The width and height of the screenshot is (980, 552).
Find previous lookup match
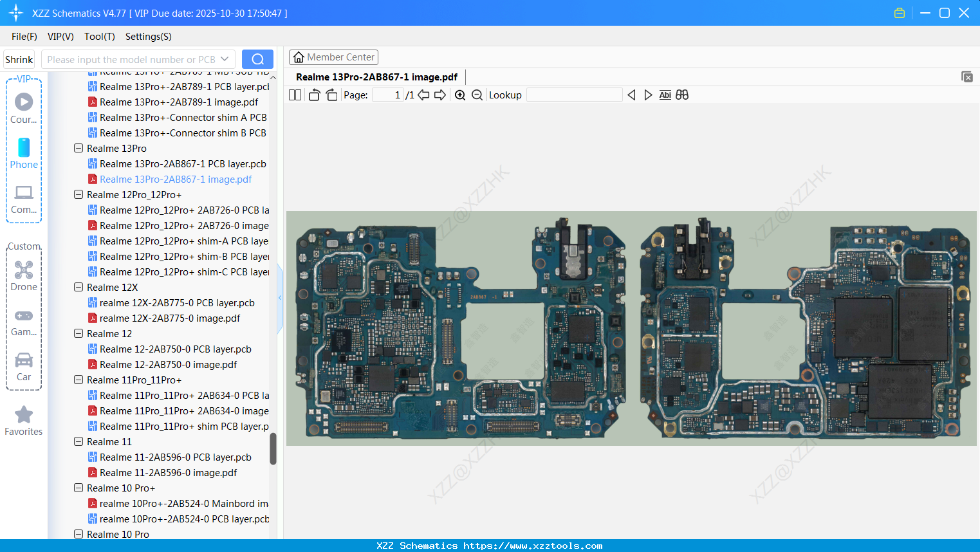click(631, 95)
